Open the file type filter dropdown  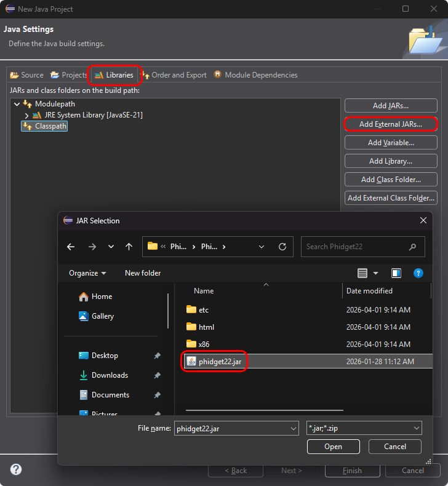tap(364, 428)
